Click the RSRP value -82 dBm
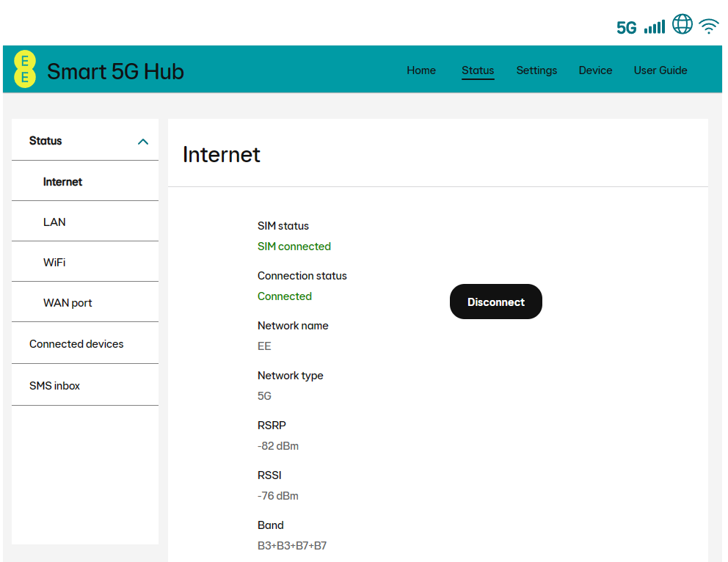This screenshot has width=728, height=562. coord(278,446)
